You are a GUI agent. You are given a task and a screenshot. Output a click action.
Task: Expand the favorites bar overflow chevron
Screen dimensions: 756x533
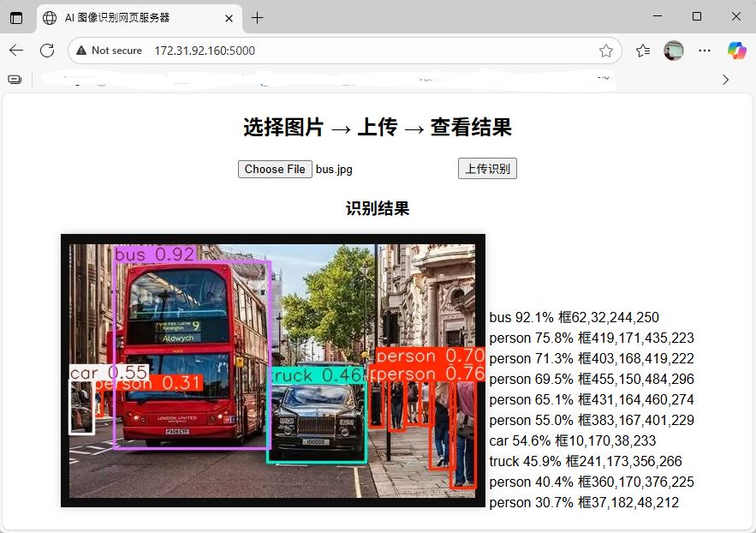tap(726, 79)
